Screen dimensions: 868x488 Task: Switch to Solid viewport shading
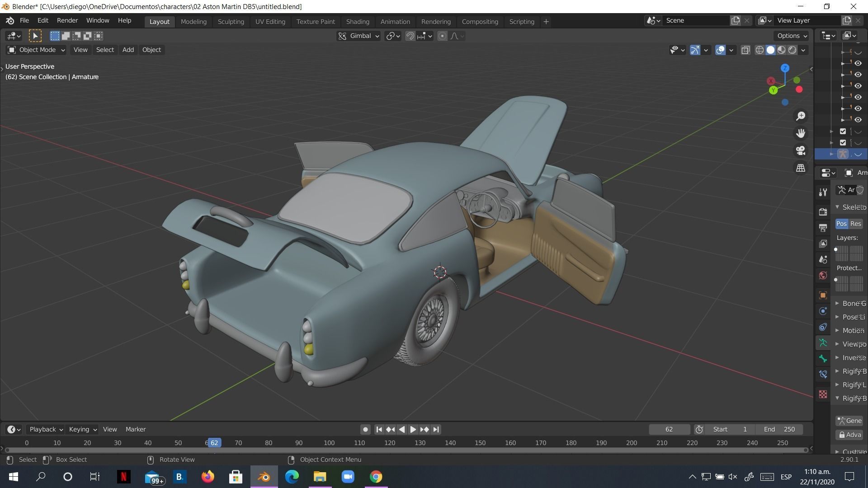point(771,50)
